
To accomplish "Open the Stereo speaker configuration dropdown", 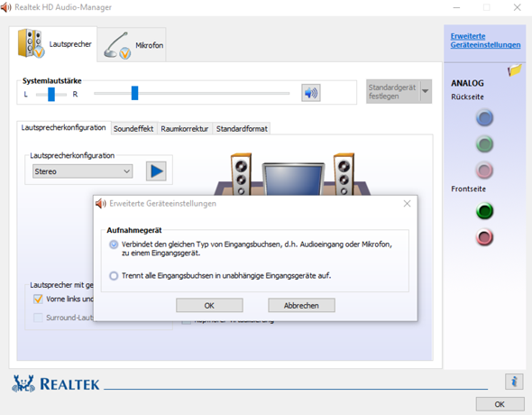I will point(82,171).
